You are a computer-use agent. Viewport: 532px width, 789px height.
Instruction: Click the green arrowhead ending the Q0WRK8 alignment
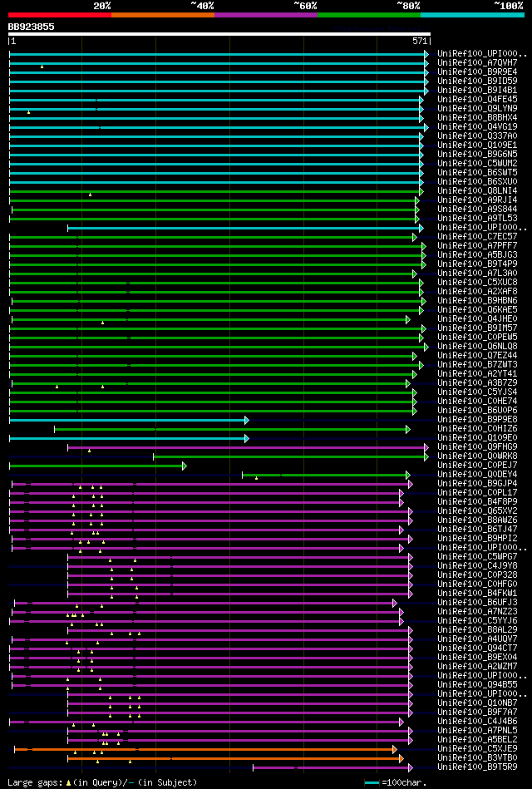click(426, 456)
